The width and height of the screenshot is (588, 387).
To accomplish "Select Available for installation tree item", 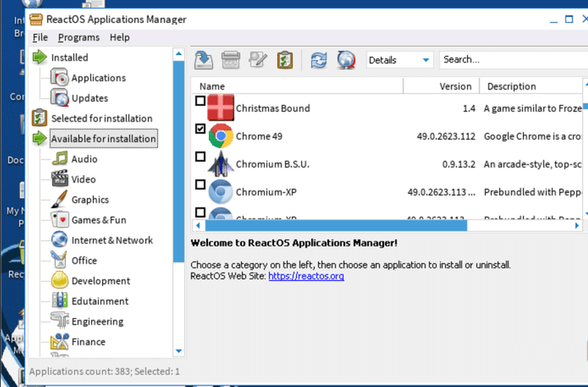I will pos(104,139).
